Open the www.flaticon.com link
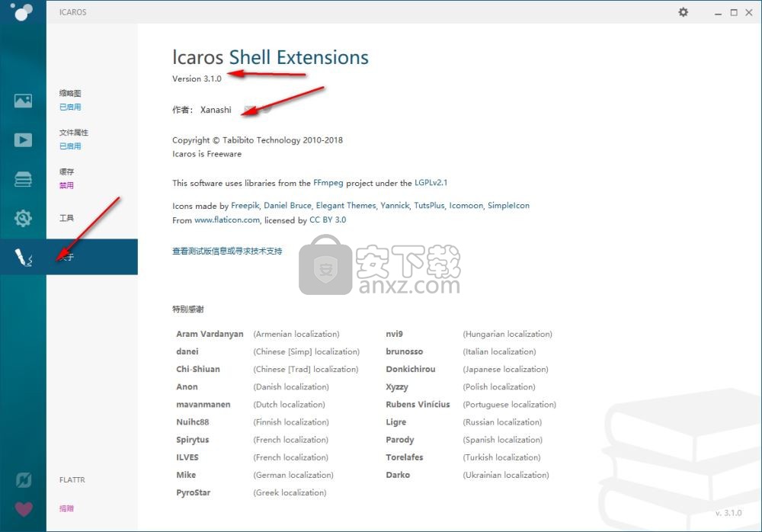 pos(227,220)
